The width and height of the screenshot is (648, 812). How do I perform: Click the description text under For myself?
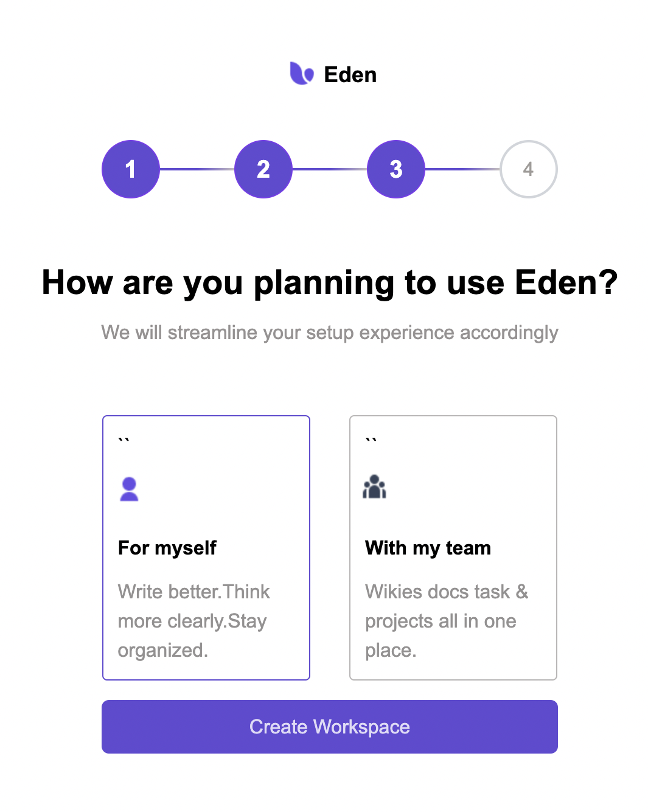click(193, 620)
